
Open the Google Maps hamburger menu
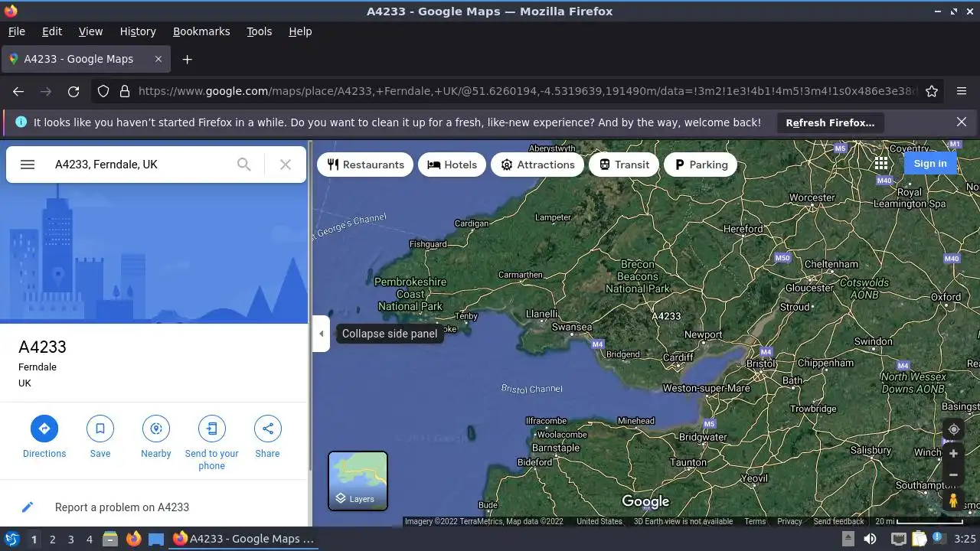(x=28, y=165)
